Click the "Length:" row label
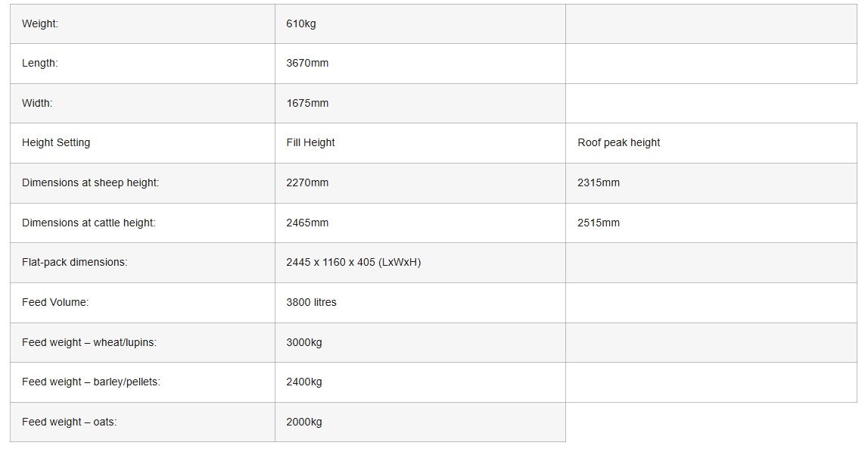 (39, 64)
